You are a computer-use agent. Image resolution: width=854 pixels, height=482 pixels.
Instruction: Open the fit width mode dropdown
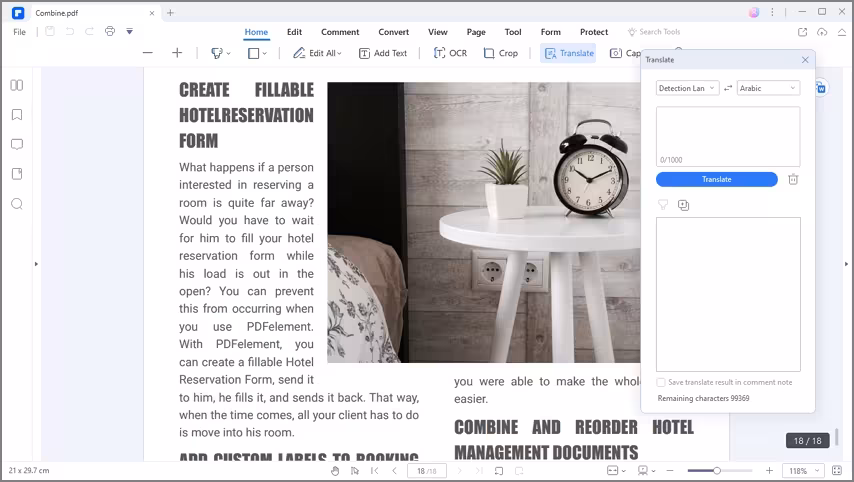click(616, 471)
